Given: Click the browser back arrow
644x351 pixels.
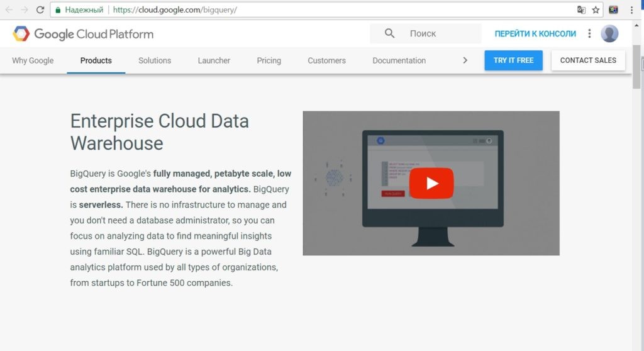Looking at the screenshot, I should coord(9,10).
